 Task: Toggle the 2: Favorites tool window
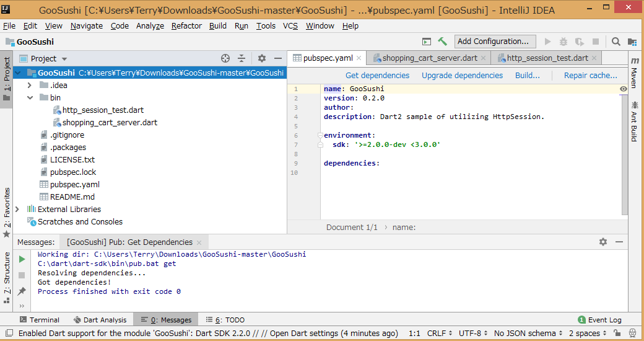[x=7, y=212]
